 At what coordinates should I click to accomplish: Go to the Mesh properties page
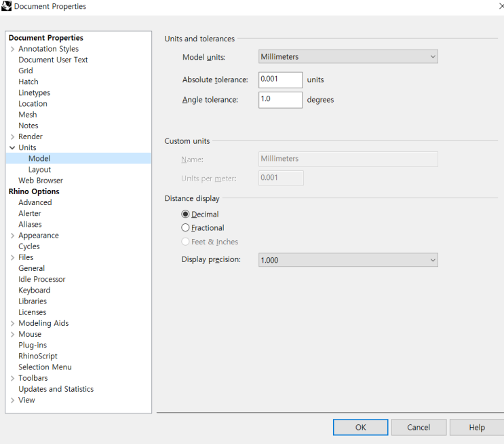[28, 115]
